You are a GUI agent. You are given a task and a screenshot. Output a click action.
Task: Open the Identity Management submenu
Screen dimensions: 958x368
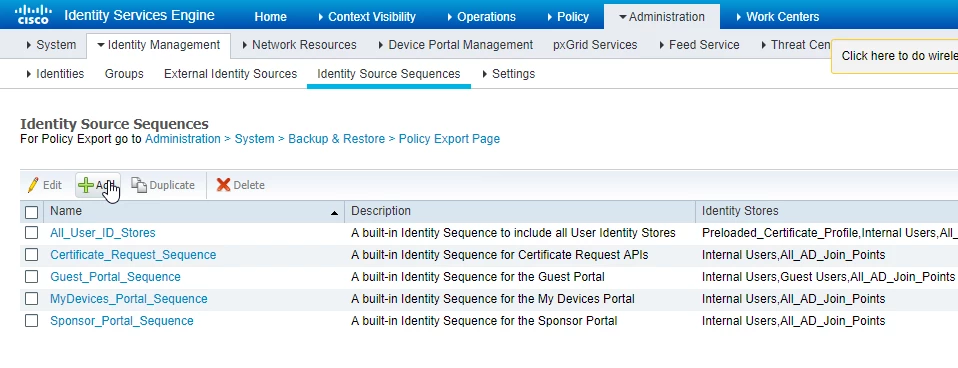tap(158, 45)
